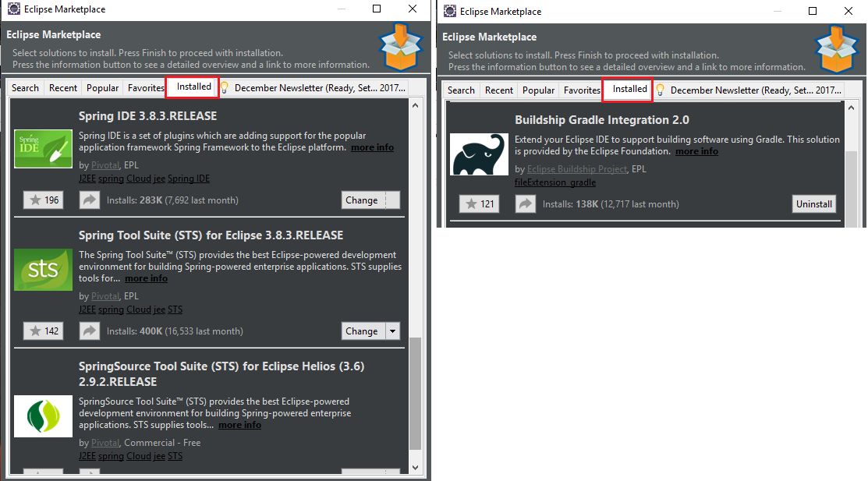868x481 pixels.
Task: Open the Recent tab in right Marketplace window
Action: point(499,90)
